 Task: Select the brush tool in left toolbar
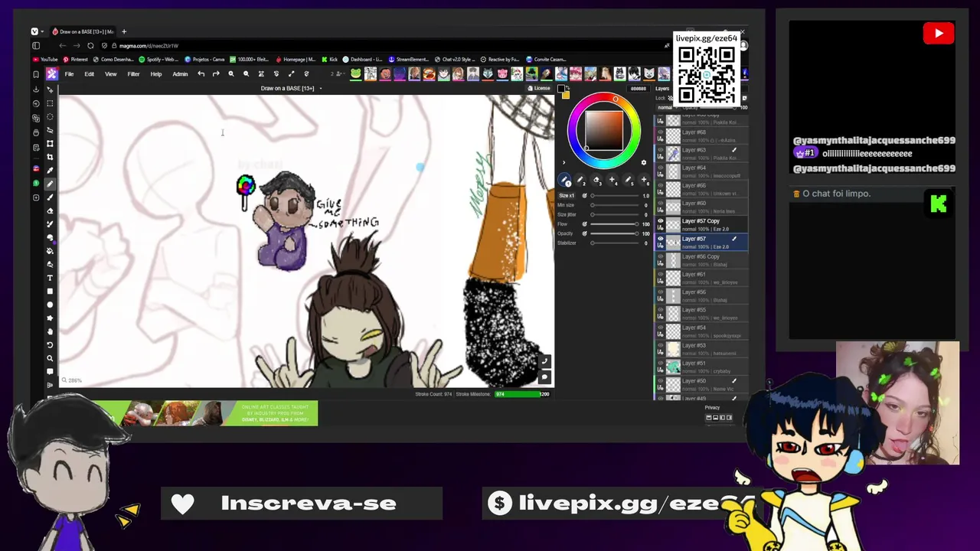tap(51, 197)
